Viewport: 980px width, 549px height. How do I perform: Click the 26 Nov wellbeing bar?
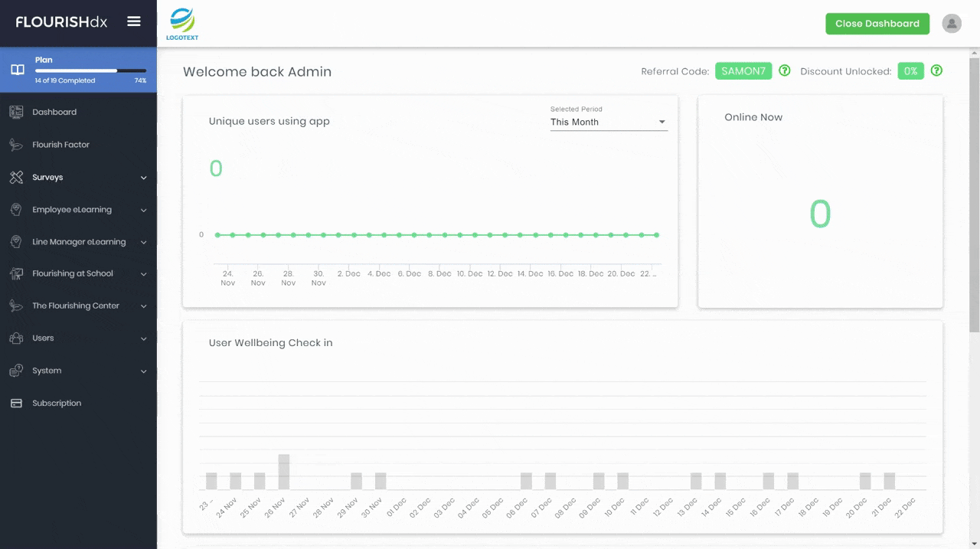tap(284, 472)
